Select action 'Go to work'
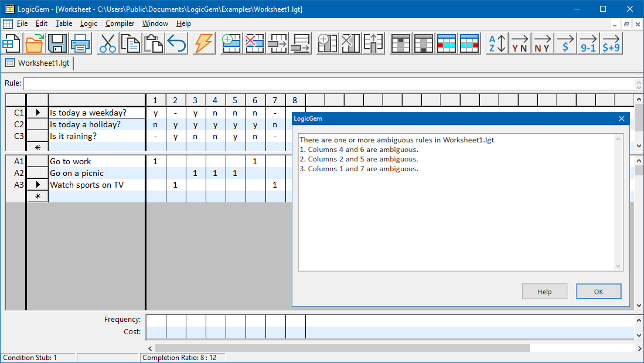Image resolution: width=644 pixels, height=363 pixels. click(97, 161)
